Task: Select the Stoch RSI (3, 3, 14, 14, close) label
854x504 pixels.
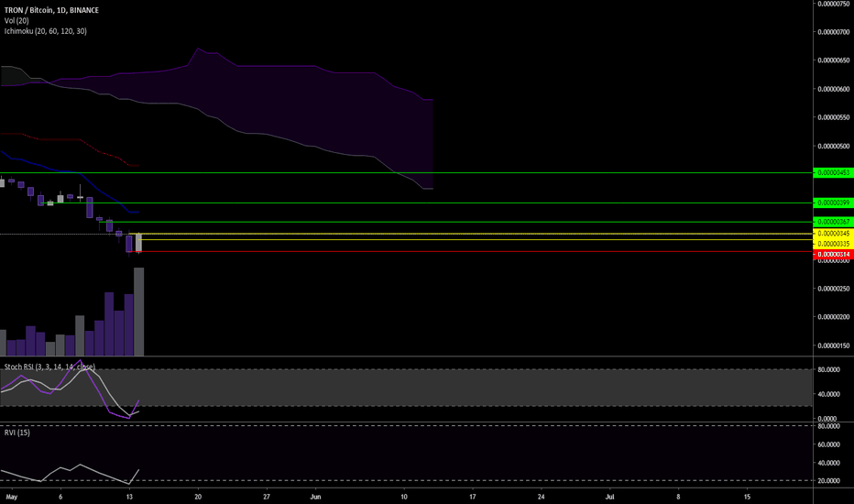Action: point(49,367)
